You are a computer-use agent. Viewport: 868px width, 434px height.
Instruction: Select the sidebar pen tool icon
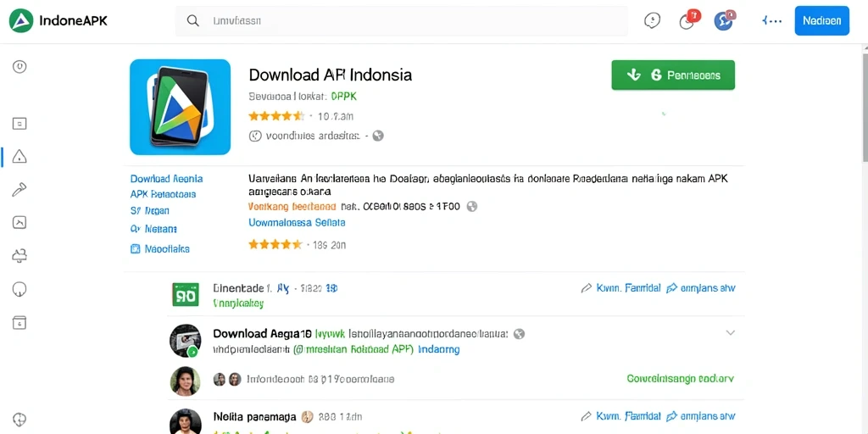click(x=19, y=190)
